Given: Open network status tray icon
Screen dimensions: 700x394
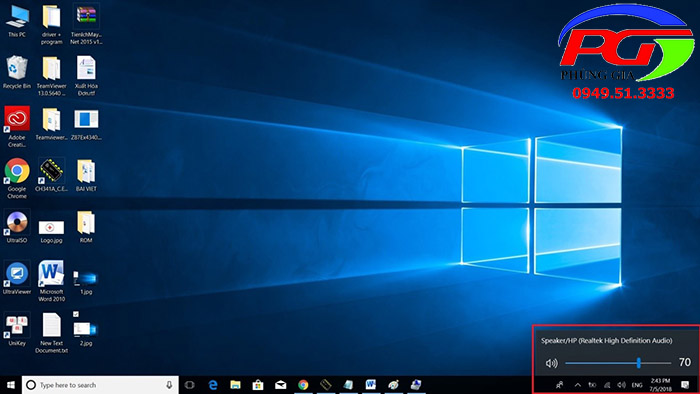Looking at the screenshot, I should click(x=607, y=385).
